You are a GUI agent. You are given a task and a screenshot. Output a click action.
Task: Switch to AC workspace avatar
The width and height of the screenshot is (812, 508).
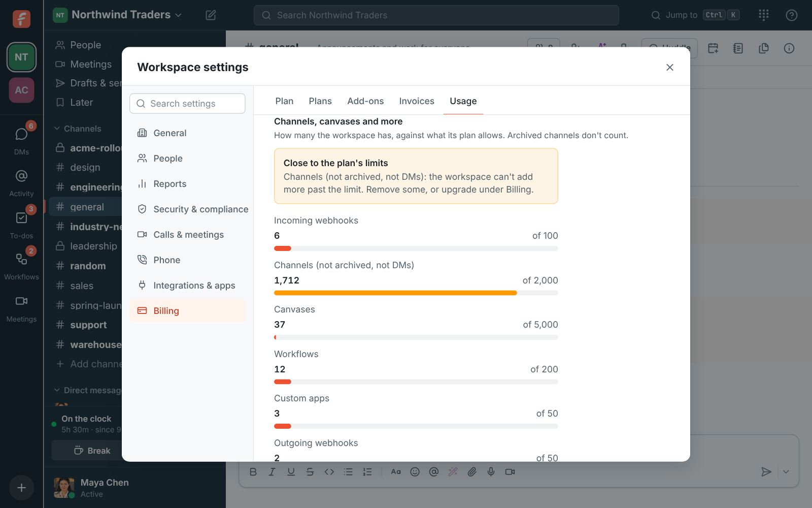click(21, 90)
